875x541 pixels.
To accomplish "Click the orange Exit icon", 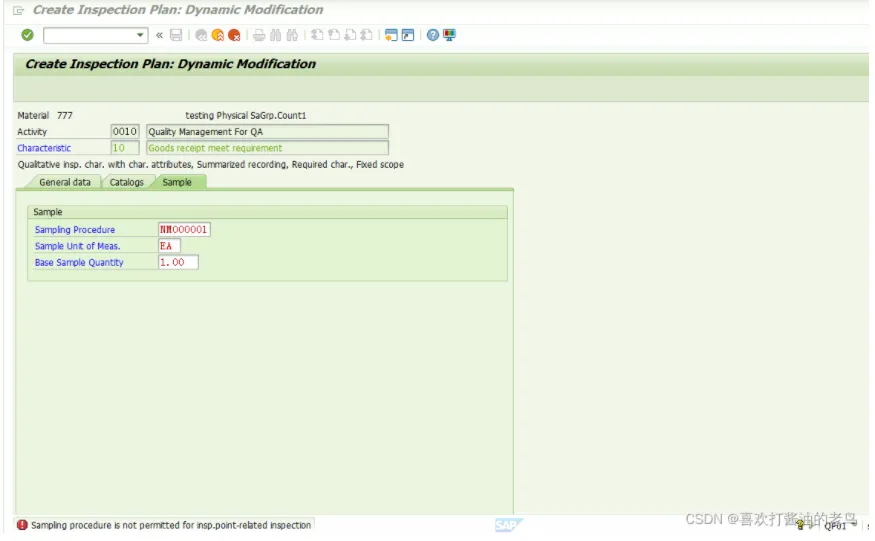I will [x=218, y=35].
